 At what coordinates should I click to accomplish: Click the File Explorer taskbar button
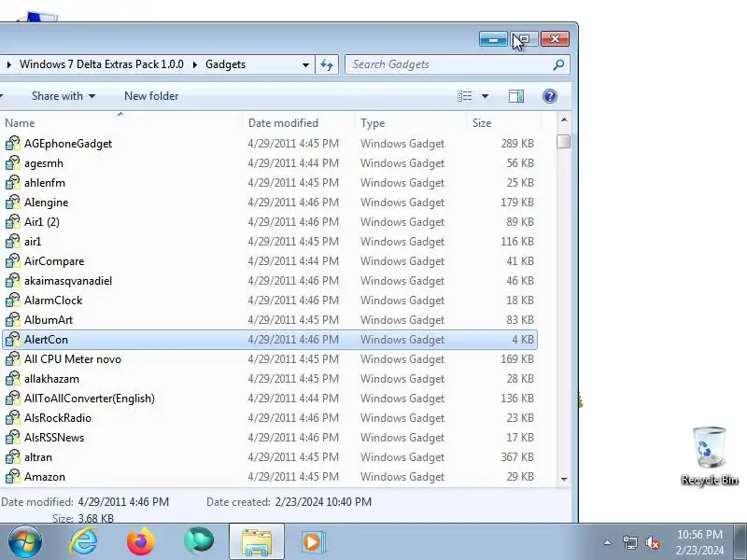click(x=256, y=542)
